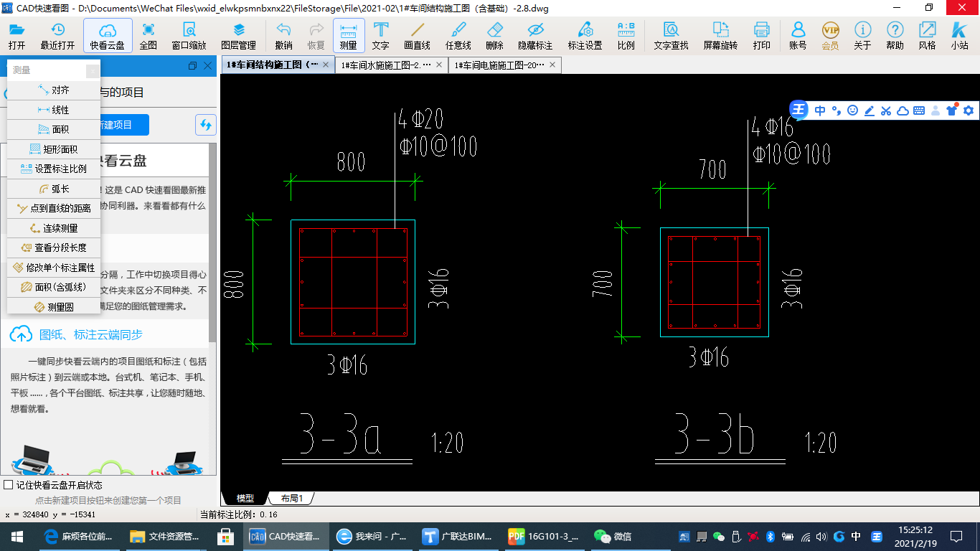This screenshot has height=551, width=980.
Task: Select the 删除 eraser tool
Action: (x=494, y=36)
